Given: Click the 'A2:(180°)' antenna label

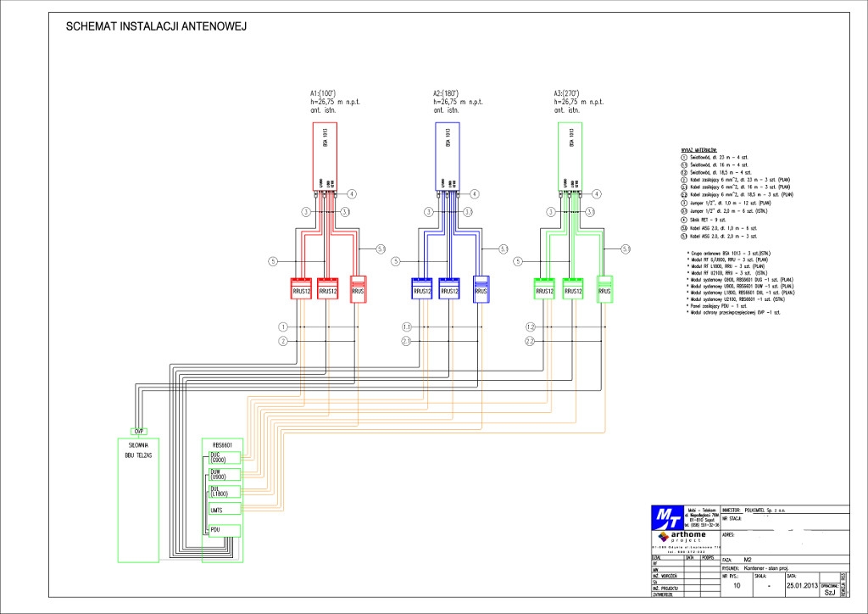Looking at the screenshot, I should tap(446, 93).
